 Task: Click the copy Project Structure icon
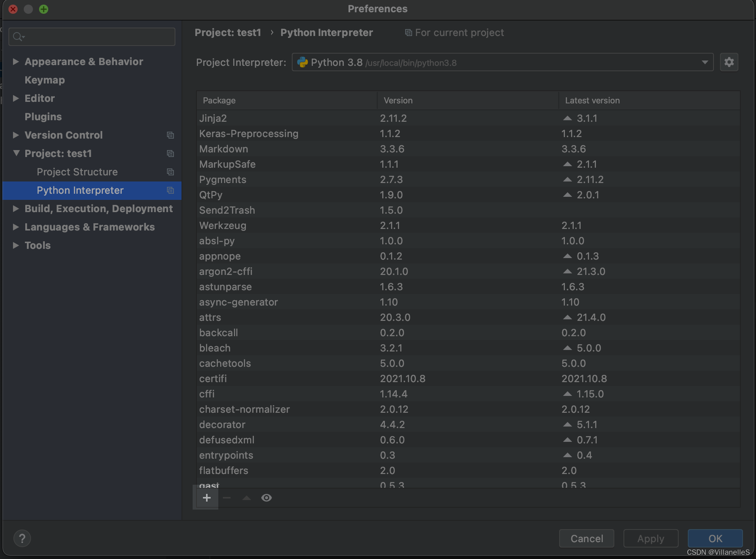click(170, 172)
